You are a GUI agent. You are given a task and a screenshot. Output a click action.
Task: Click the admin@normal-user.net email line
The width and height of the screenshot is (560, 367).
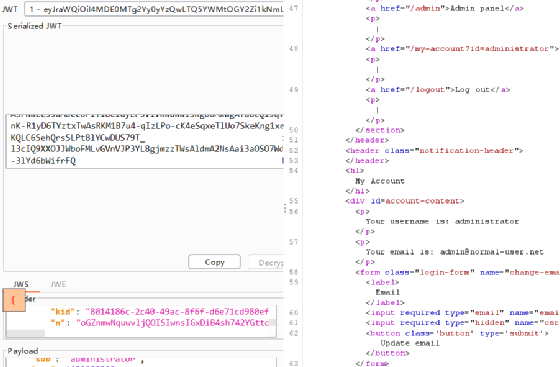pyautogui.click(x=454, y=252)
